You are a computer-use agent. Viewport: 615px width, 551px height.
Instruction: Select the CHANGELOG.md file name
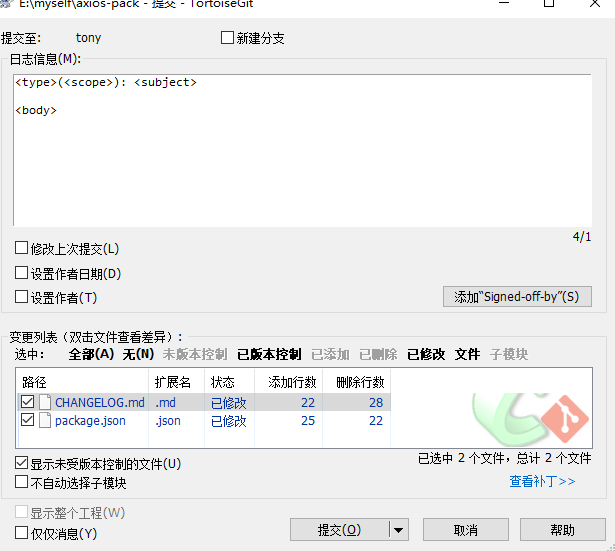100,402
